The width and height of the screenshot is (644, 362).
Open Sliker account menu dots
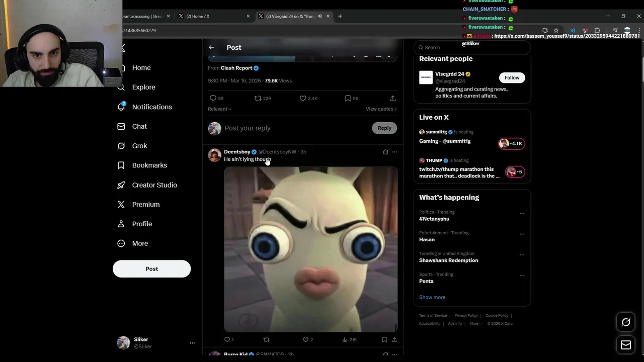tap(192, 343)
